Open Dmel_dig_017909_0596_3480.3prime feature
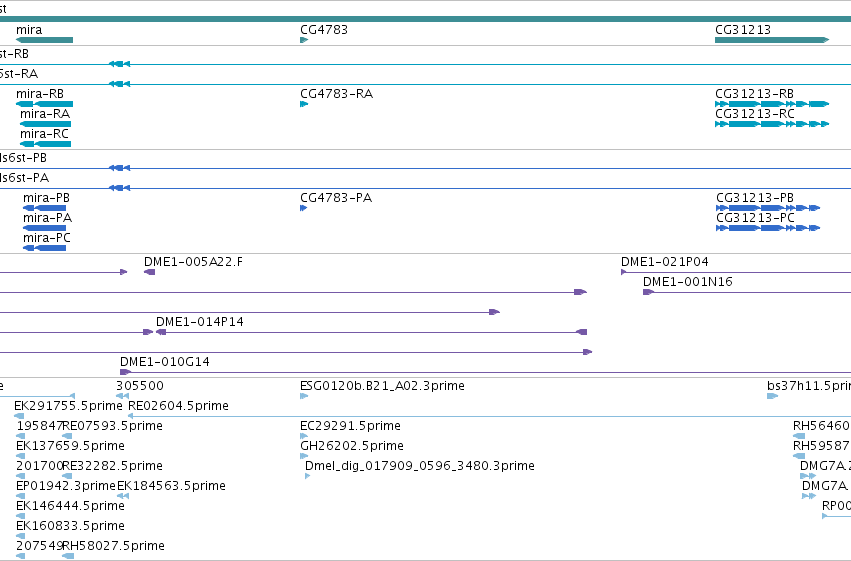The image size is (851, 561). pos(308,476)
